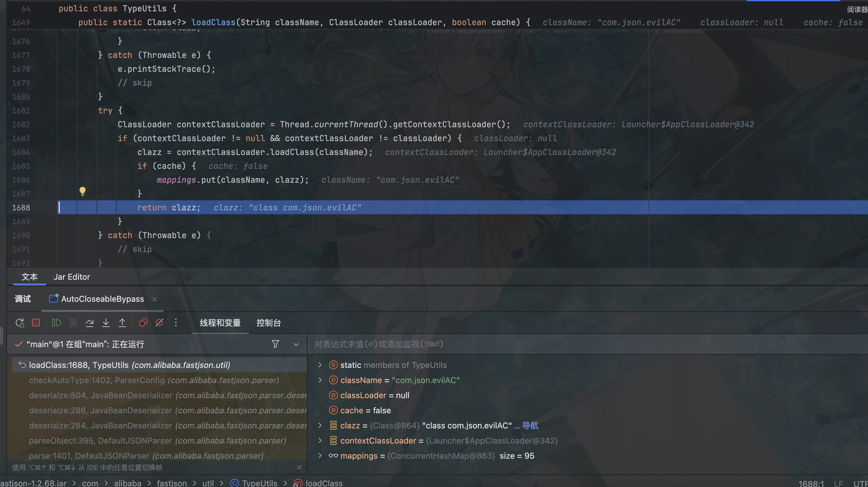Click the 导航 navigate link for clazz
This screenshot has height=487, width=868.
tap(530, 425)
